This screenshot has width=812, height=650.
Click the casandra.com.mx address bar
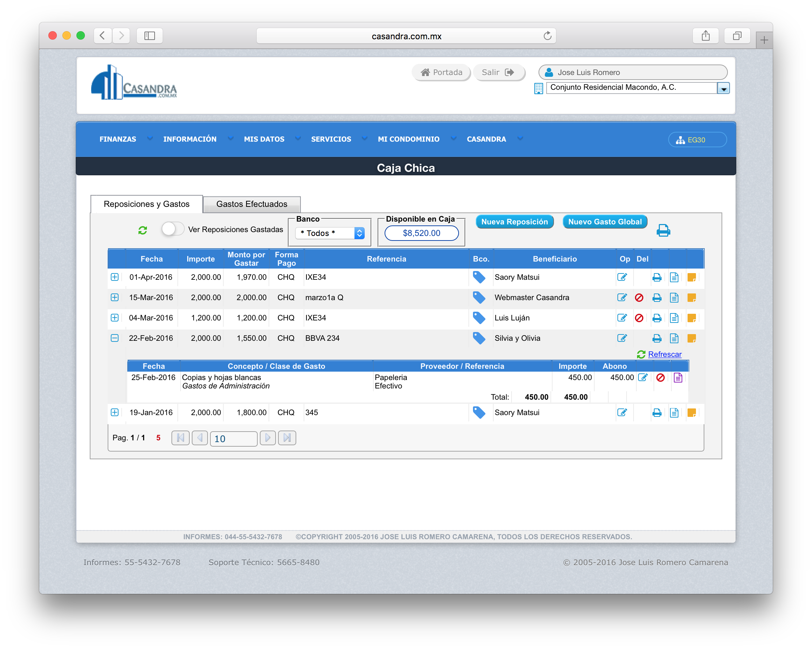click(x=406, y=36)
